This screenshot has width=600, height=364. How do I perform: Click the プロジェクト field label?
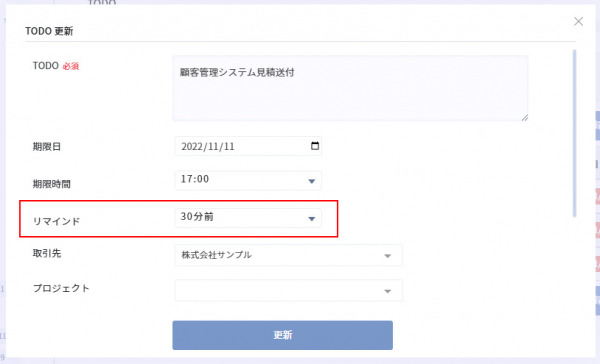click(61, 288)
